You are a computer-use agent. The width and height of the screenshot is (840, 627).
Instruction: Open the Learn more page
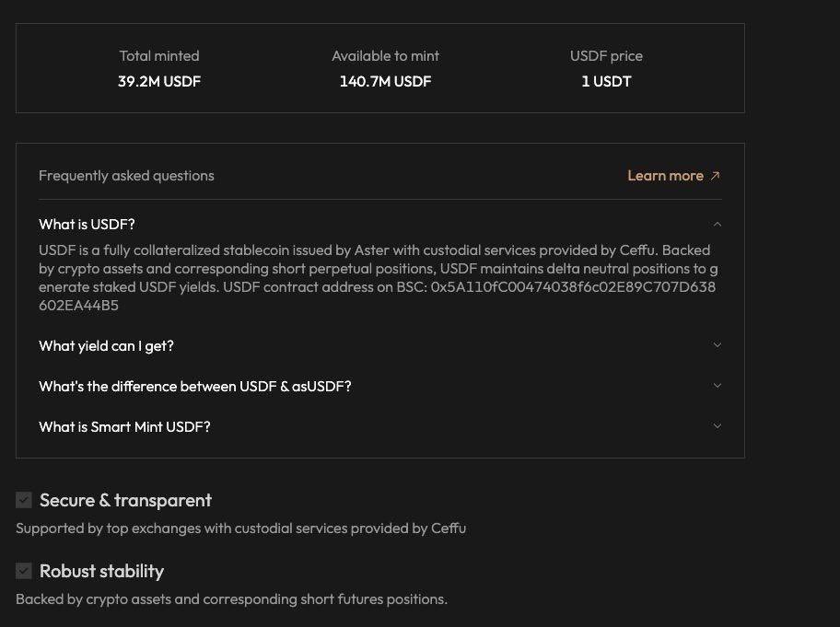click(665, 175)
